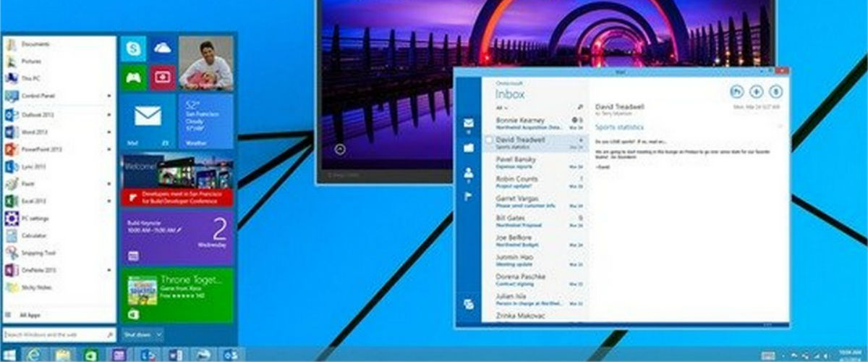Click the Inbox heading in Mail
This screenshot has width=868, height=362.
point(510,94)
